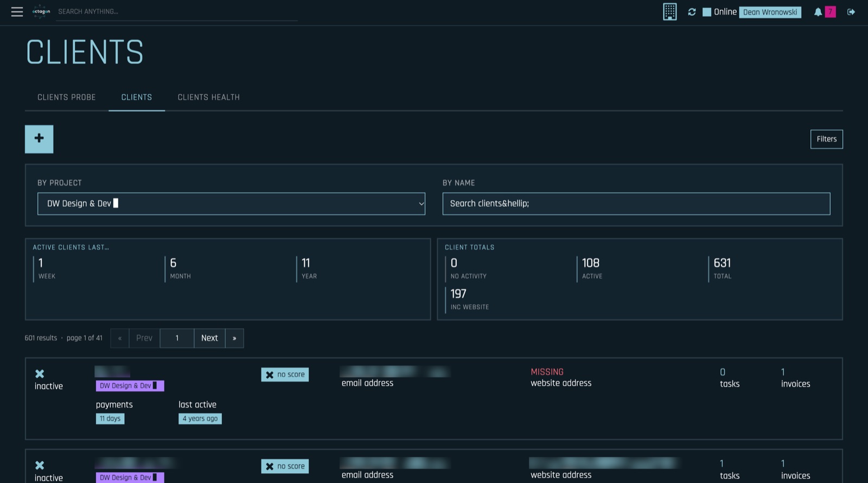The height and width of the screenshot is (483, 868).
Task: Click the 11 days payments badge
Action: [110, 418]
